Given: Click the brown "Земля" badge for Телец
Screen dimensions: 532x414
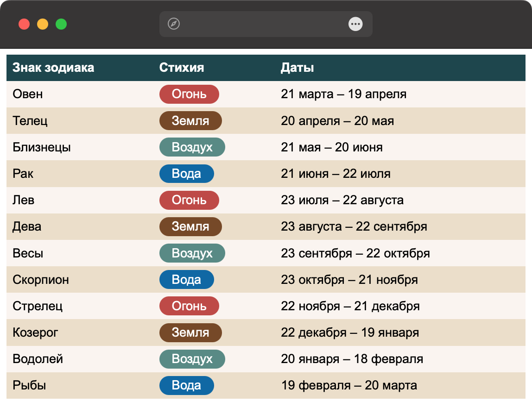Looking at the screenshot, I should coord(190,121).
